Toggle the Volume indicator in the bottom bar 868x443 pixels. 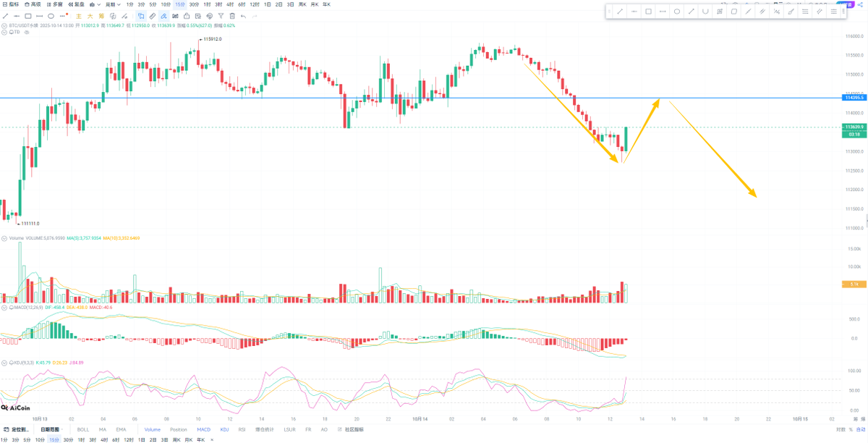pyautogui.click(x=153, y=429)
